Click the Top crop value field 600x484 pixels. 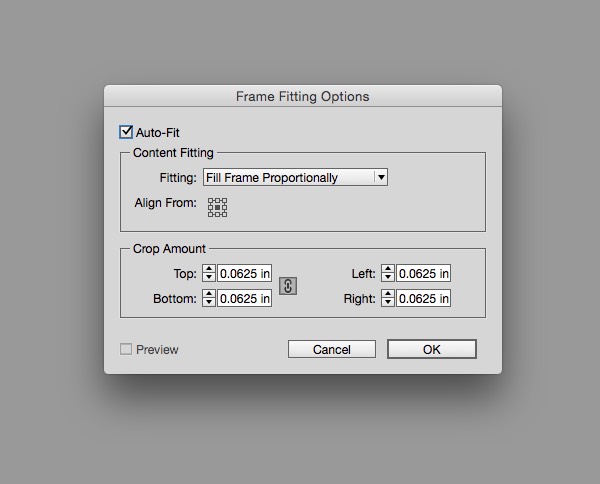tap(245, 273)
